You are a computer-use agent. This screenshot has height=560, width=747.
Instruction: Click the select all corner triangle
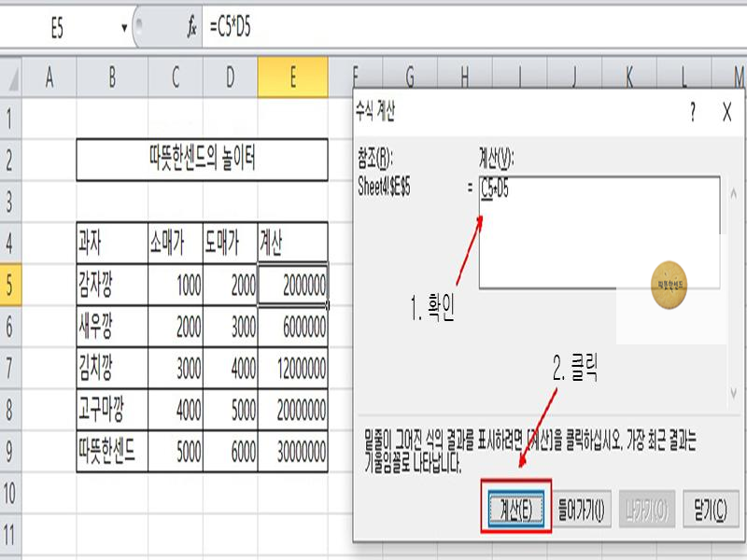point(11,77)
